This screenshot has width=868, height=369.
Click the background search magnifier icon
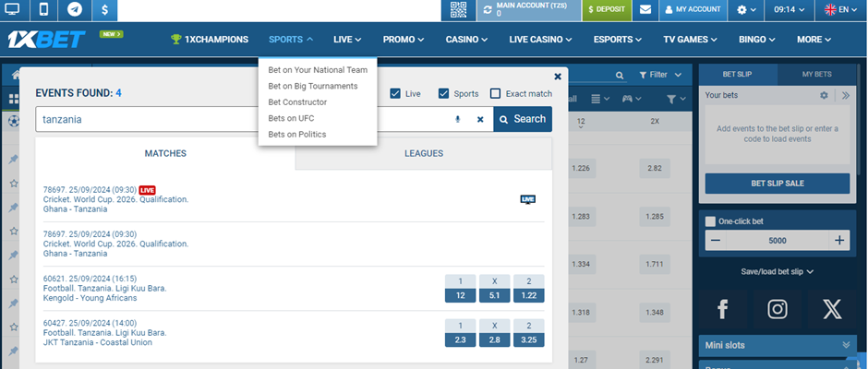[x=620, y=76]
